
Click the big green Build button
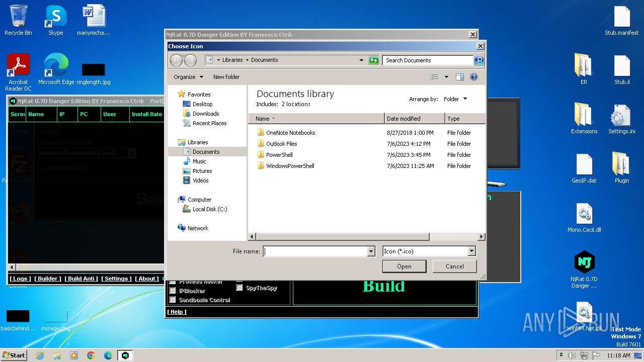pos(384,286)
